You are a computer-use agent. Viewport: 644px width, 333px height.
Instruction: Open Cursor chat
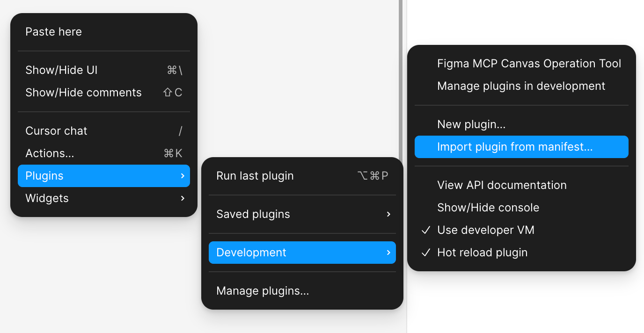tap(56, 131)
